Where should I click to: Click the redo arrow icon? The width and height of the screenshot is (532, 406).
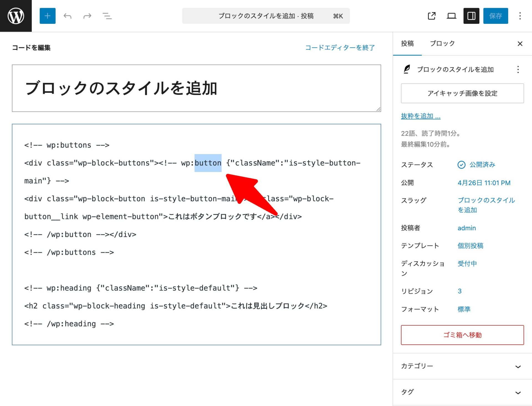coord(87,16)
